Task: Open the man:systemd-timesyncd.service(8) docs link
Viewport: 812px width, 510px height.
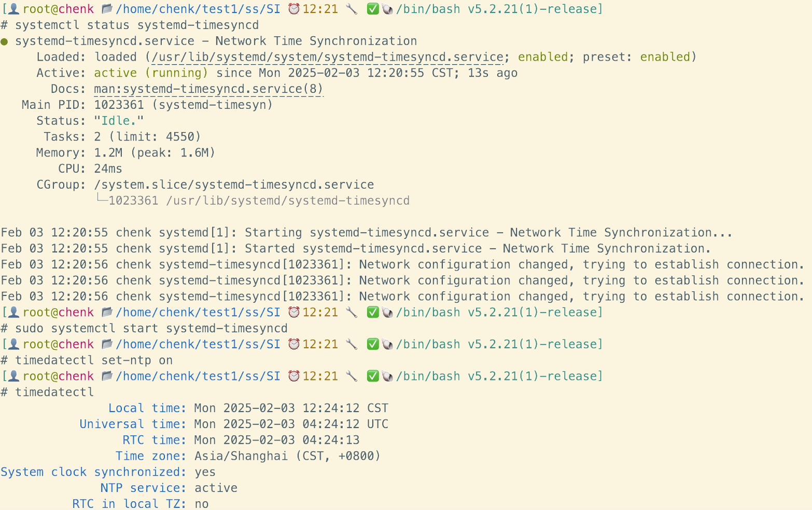Action: 208,89
